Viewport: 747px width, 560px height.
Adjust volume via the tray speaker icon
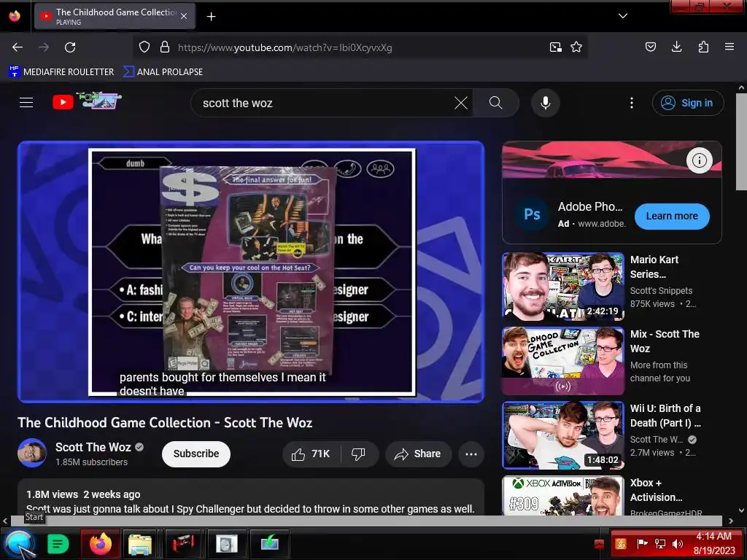(x=678, y=543)
